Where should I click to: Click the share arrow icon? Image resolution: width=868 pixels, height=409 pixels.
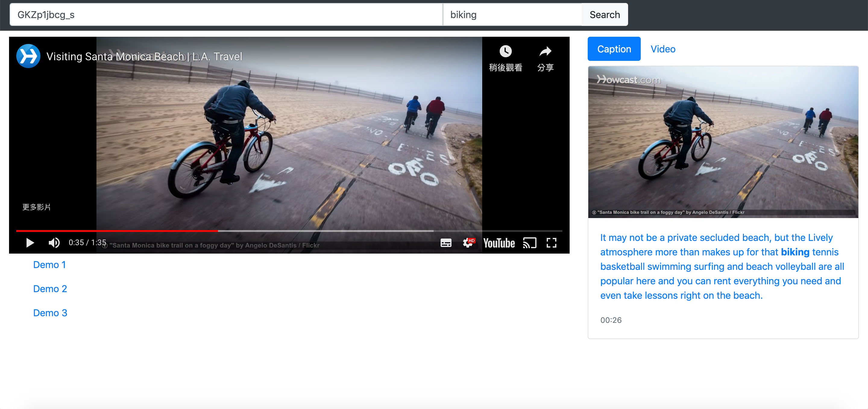click(545, 52)
